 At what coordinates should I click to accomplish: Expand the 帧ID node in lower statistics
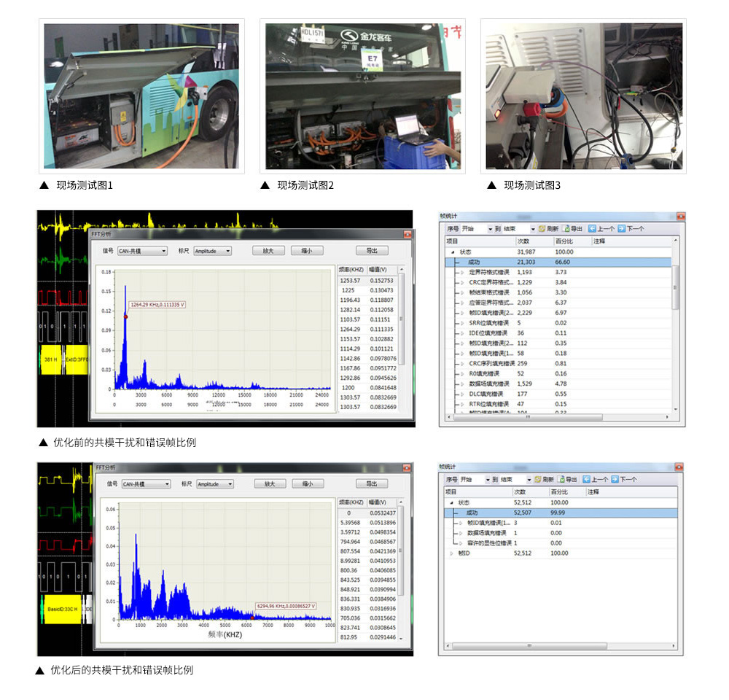pyautogui.click(x=451, y=553)
